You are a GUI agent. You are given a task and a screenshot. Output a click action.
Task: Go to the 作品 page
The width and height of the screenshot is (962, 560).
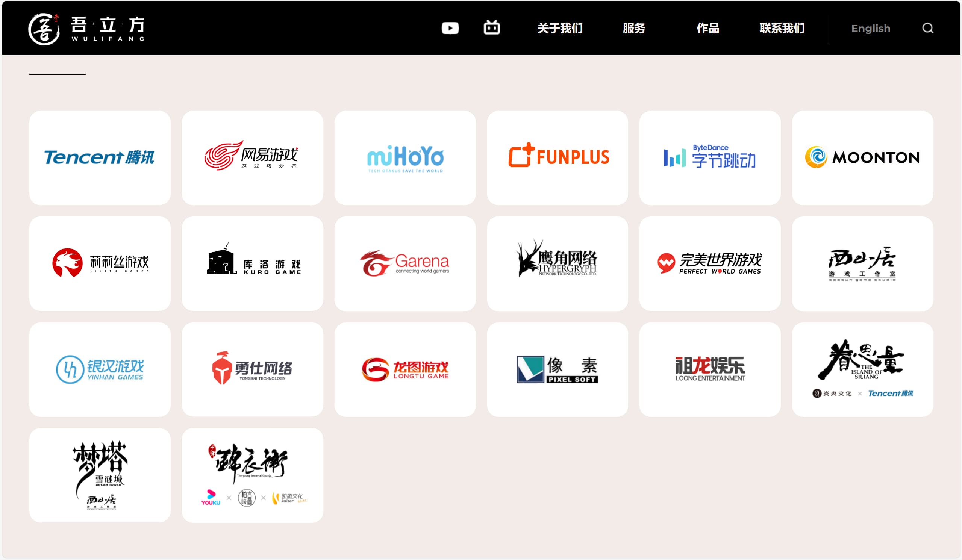[708, 28]
